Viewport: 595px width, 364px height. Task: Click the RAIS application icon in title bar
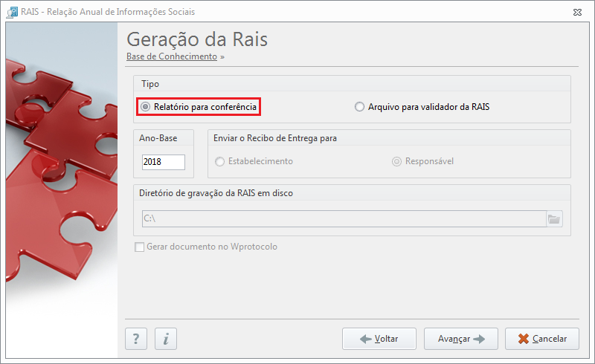point(12,12)
